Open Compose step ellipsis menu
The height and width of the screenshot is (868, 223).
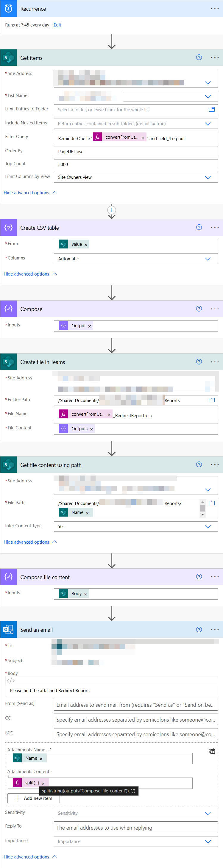tap(215, 309)
